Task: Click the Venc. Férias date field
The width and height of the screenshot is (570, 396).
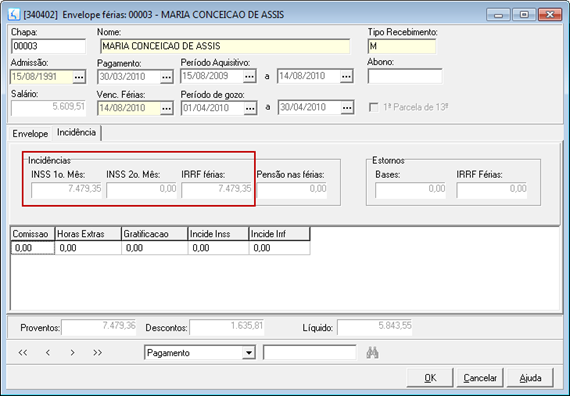Action: coord(129,108)
